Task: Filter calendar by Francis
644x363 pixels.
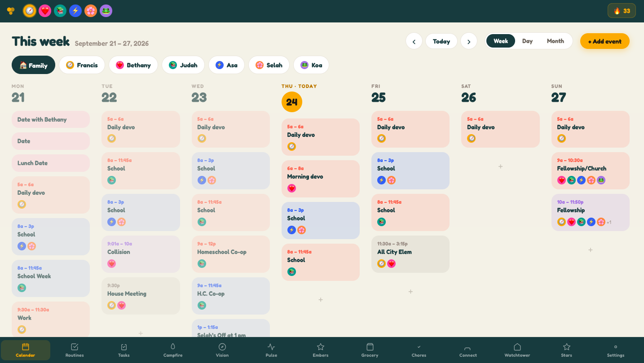Action: [82, 65]
